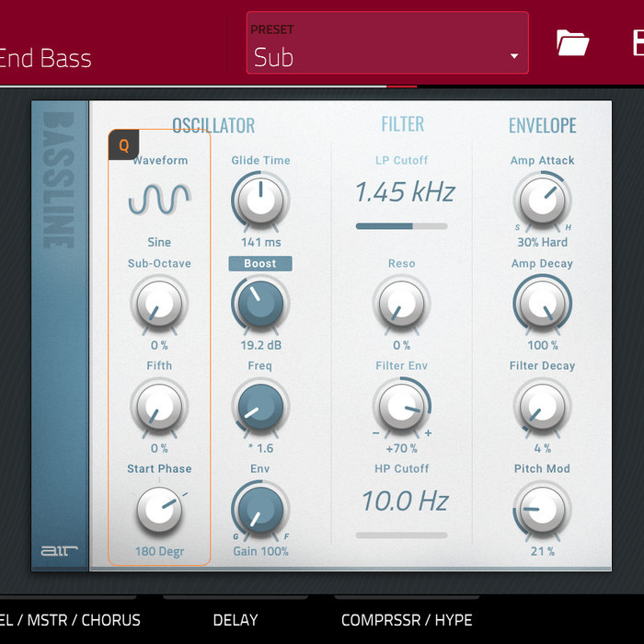
Task: Click the Fifth knob
Action: pyautogui.click(x=159, y=407)
